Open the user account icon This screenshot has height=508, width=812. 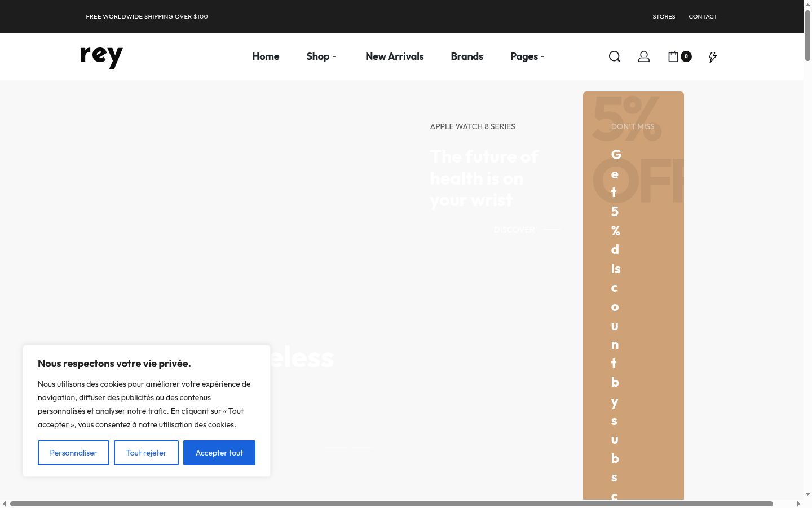point(644,56)
